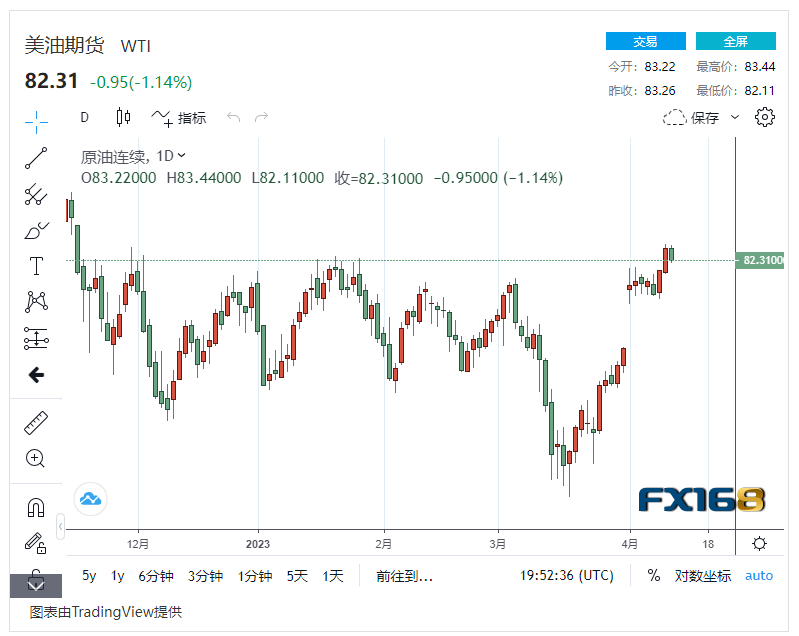Click the 全屏 fullscreen button
This screenshot has width=799, height=636.
pos(735,41)
